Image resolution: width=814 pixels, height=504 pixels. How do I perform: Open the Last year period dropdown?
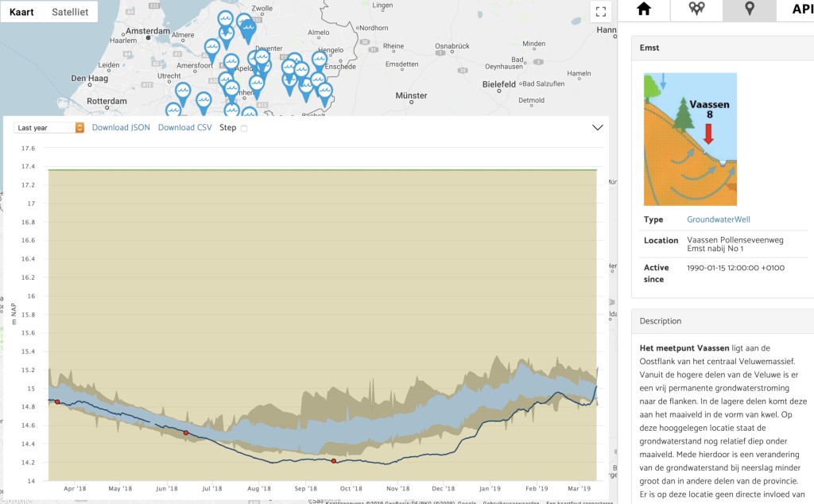click(48, 128)
